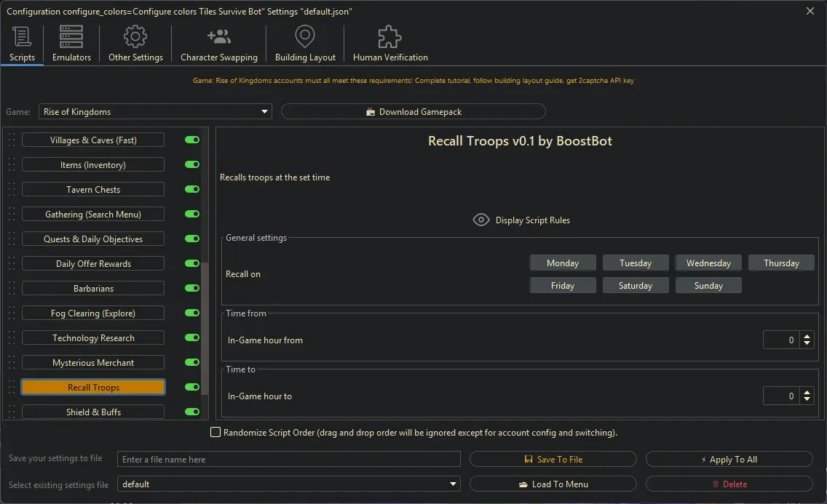Viewport: 827px width, 504px height.
Task: Click drag handle beside Tavern Chests
Action: (12, 190)
